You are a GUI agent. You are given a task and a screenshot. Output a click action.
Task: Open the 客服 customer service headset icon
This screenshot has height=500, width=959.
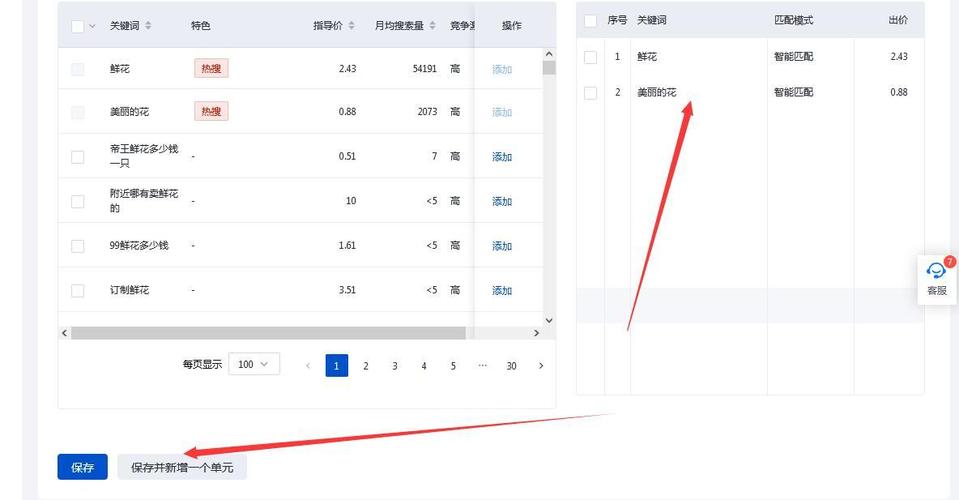(936, 271)
